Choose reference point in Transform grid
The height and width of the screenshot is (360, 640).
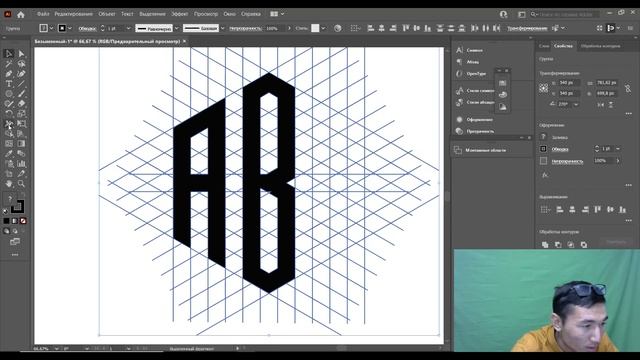click(x=543, y=88)
